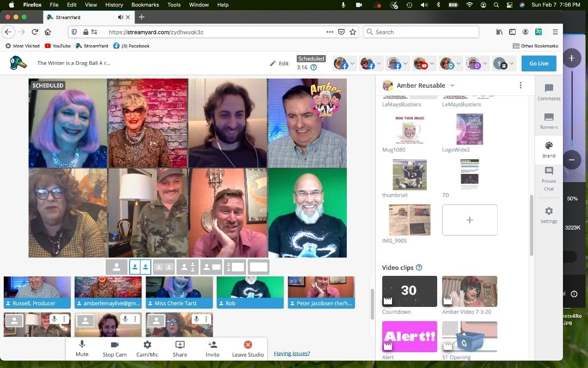Click the Share screen icon
Viewport: 588px width, 368px height.
[x=180, y=348]
